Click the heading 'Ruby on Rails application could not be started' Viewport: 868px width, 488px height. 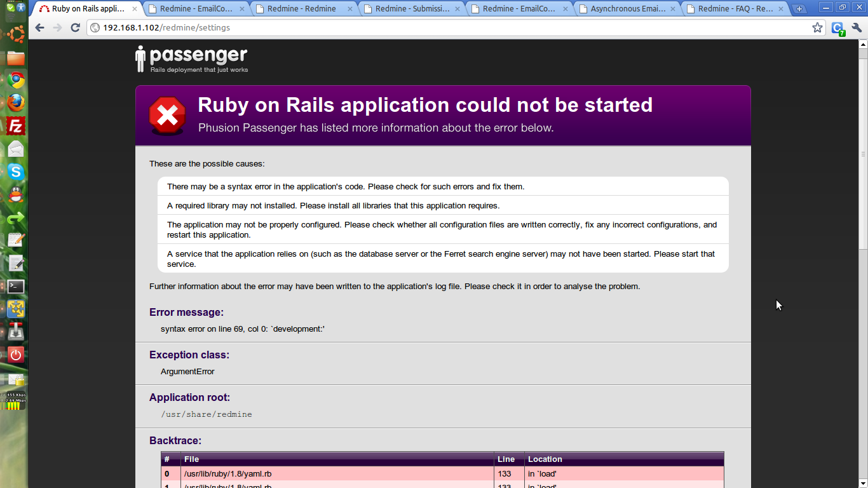[425, 105]
